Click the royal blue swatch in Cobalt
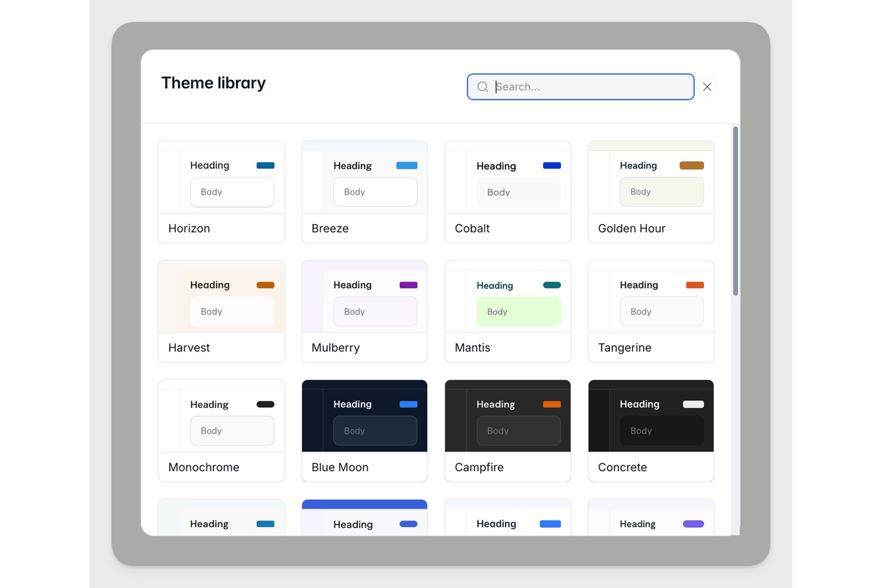Viewport: 882px width, 588px height. click(552, 165)
